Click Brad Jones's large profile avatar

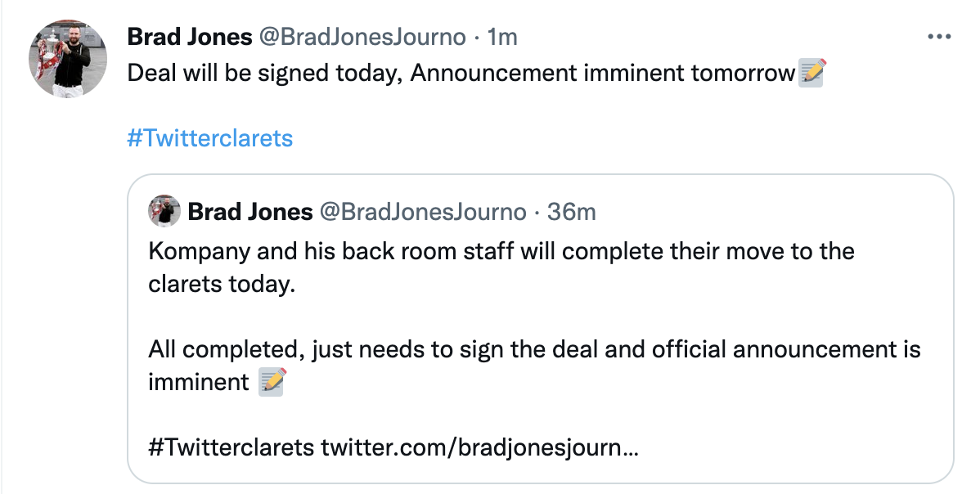(69, 60)
